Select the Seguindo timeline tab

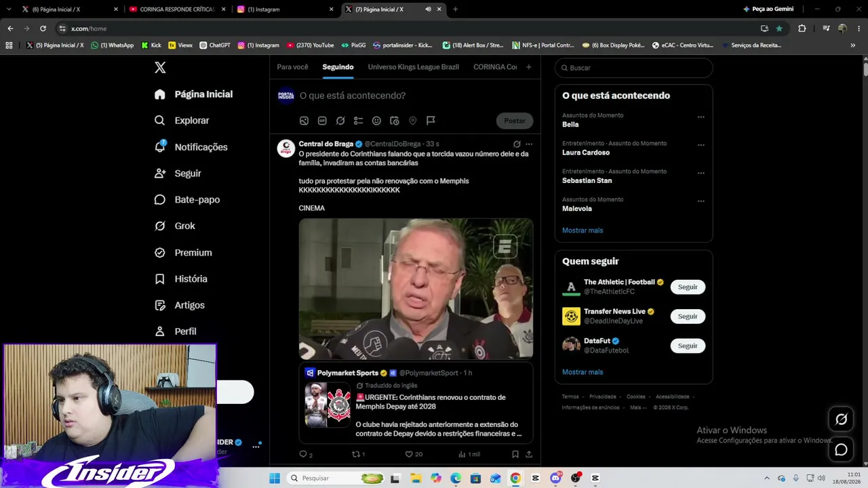click(x=338, y=67)
